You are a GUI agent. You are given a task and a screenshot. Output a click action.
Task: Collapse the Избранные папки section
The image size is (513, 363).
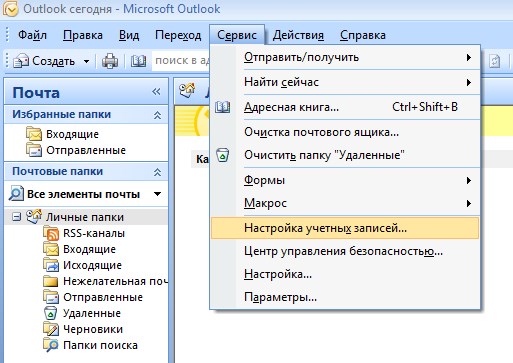coord(157,115)
